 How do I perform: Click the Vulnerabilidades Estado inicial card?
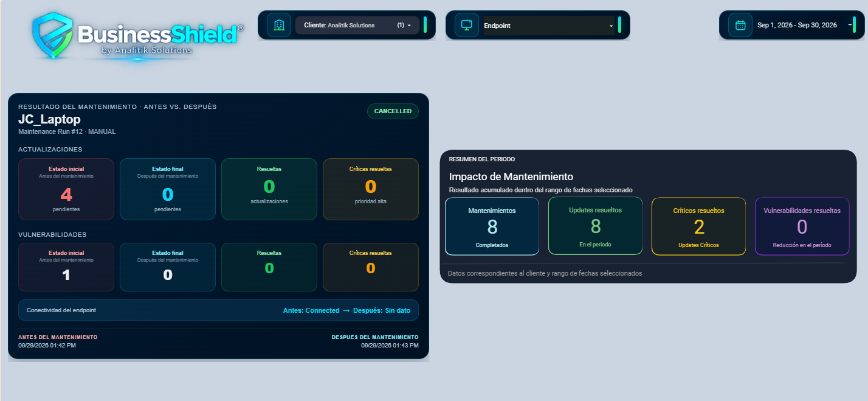click(x=66, y=267)
